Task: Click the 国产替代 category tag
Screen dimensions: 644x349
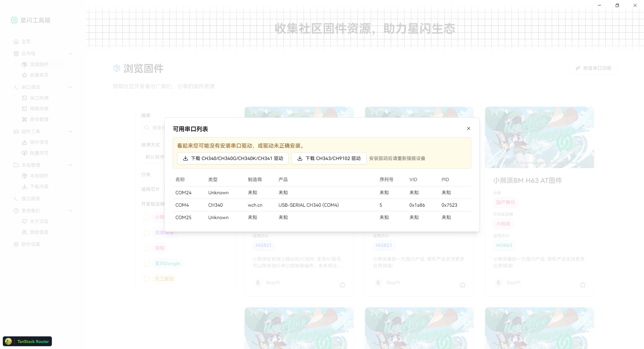Action: point(505,202)
